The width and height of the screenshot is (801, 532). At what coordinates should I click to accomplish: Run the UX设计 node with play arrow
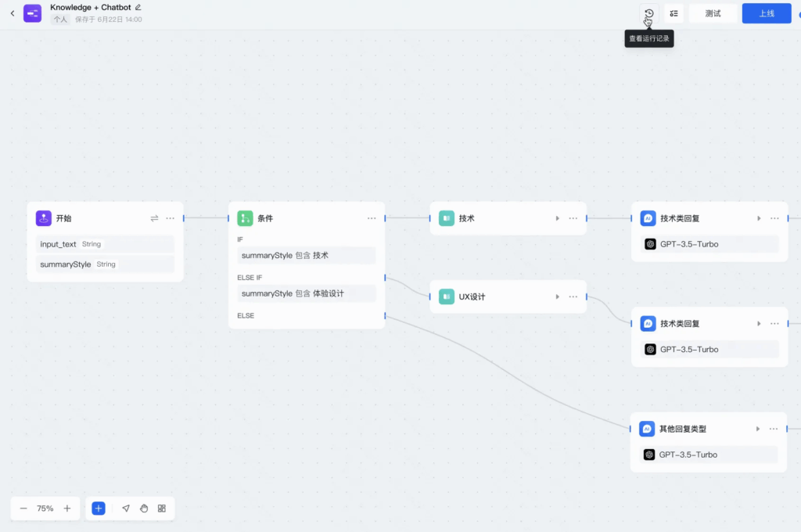(x=557, y=297)
